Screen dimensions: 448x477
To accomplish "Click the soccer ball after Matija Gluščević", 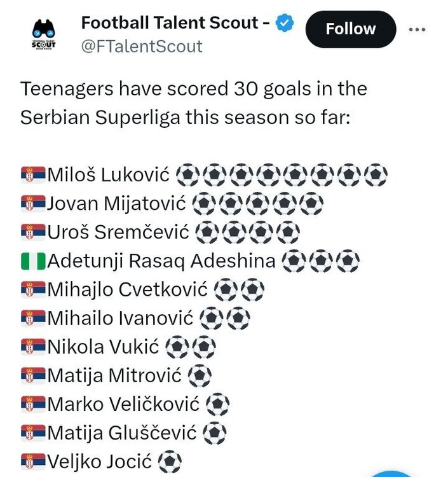I will tap(215, 433).
